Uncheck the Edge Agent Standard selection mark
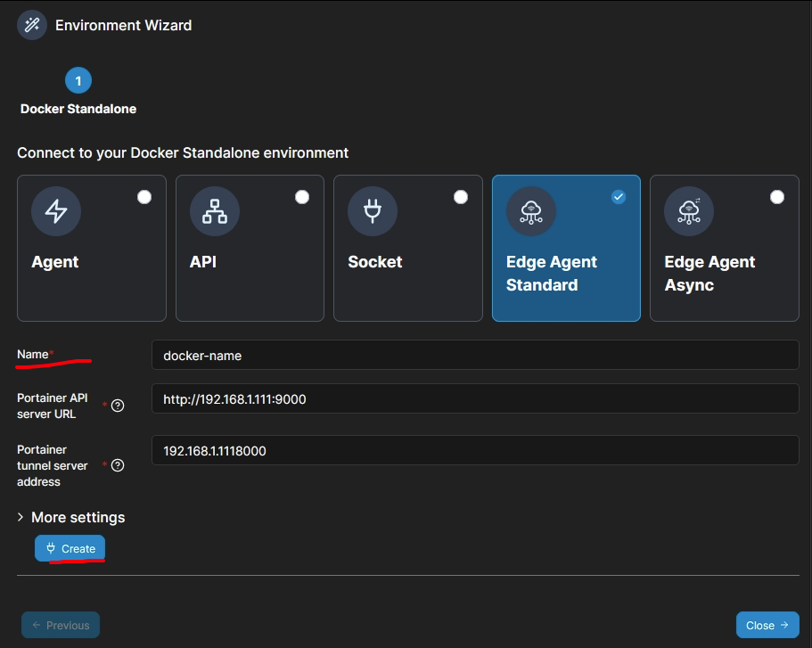 coord(619,197)
